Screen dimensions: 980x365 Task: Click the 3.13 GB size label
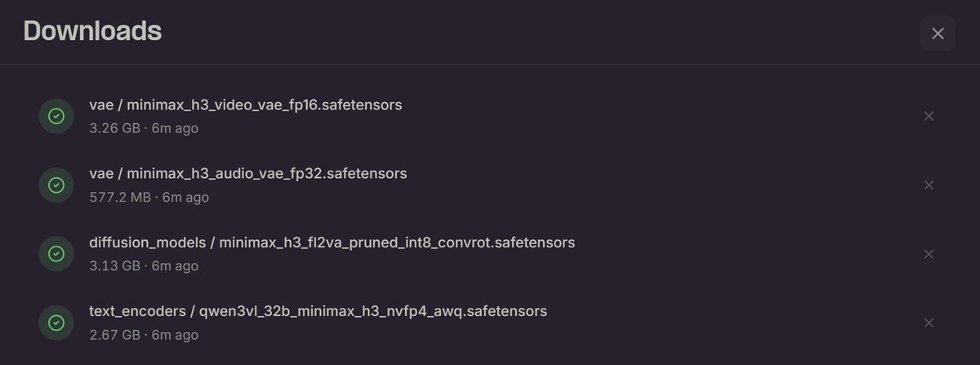pos(114,266)
